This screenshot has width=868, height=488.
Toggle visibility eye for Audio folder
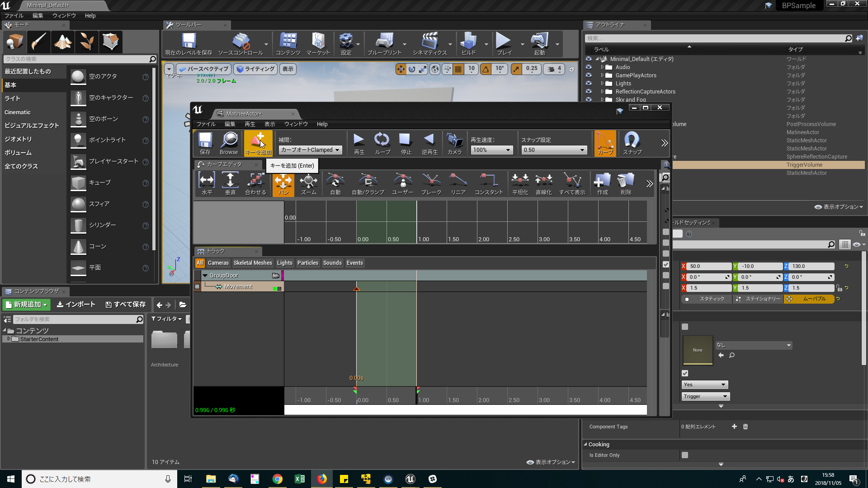(589, 67)
